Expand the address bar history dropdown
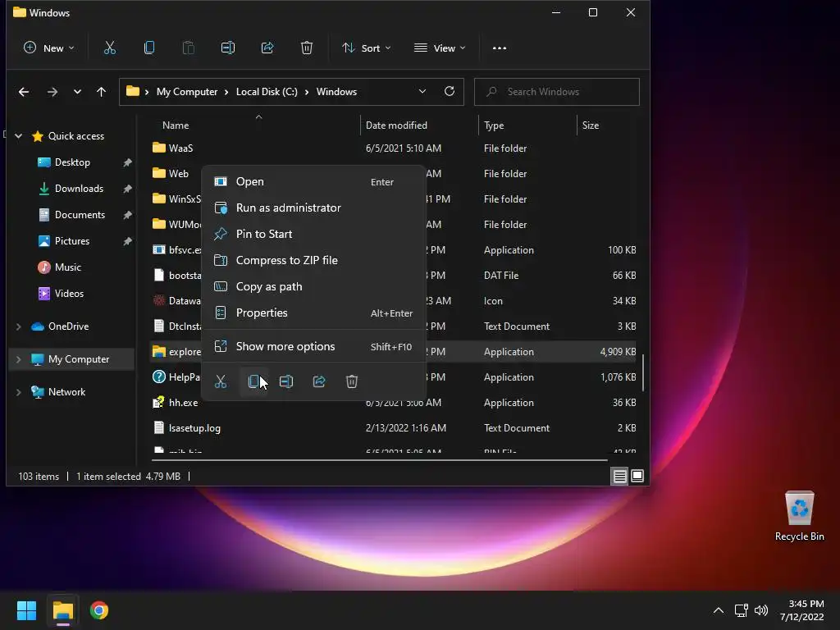Screen dimensions: 840x630 pos(422,91)
